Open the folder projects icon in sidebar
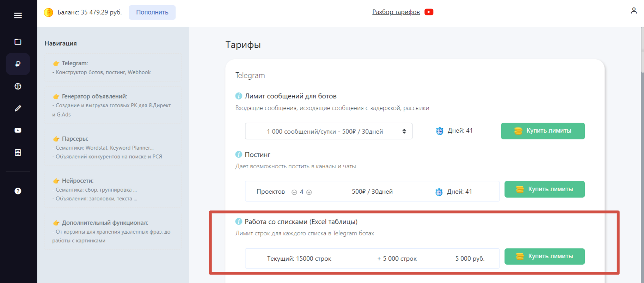Screen dimensions: 644x283 (x=18, y=42)
